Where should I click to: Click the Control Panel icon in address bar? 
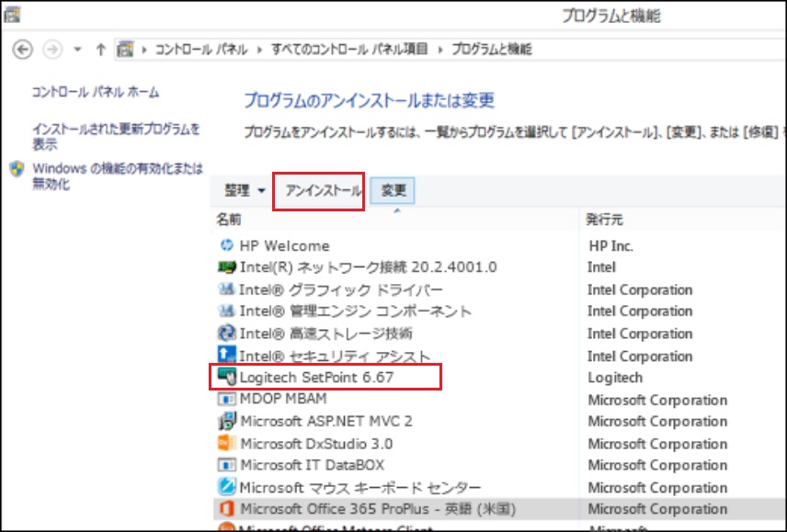(x=125, y=49)
